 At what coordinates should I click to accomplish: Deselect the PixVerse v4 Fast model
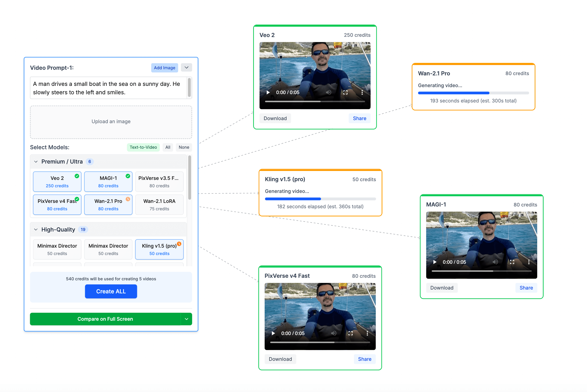tap(57, 205)
